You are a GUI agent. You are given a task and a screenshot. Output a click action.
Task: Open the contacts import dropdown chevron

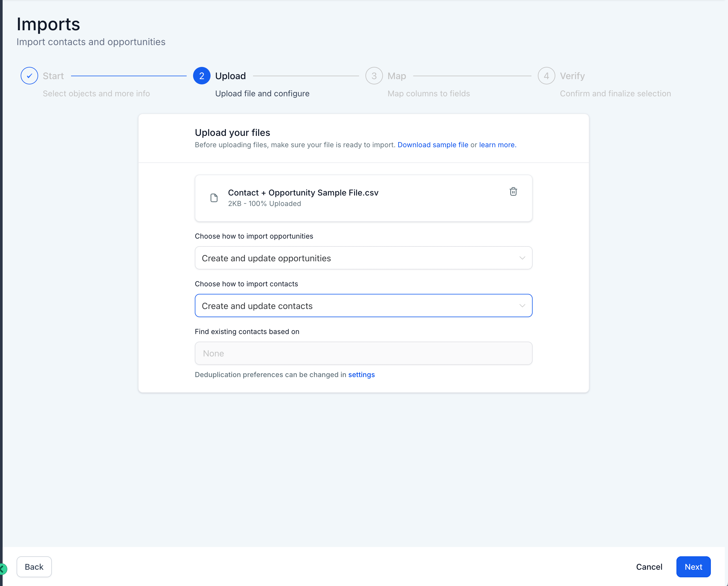pyautogui.click(x=522, y=306)
